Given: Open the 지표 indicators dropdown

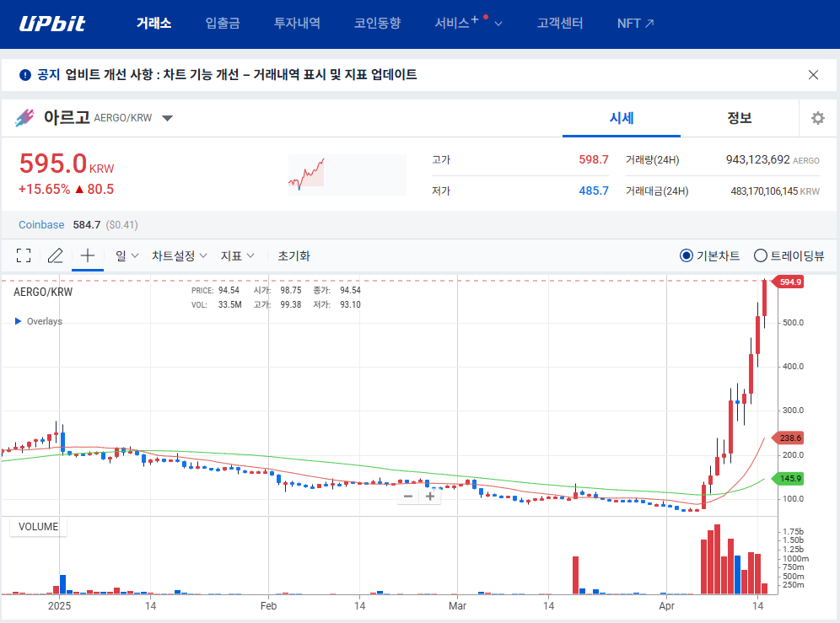Looking at the screenshot, I should [237, 256].
